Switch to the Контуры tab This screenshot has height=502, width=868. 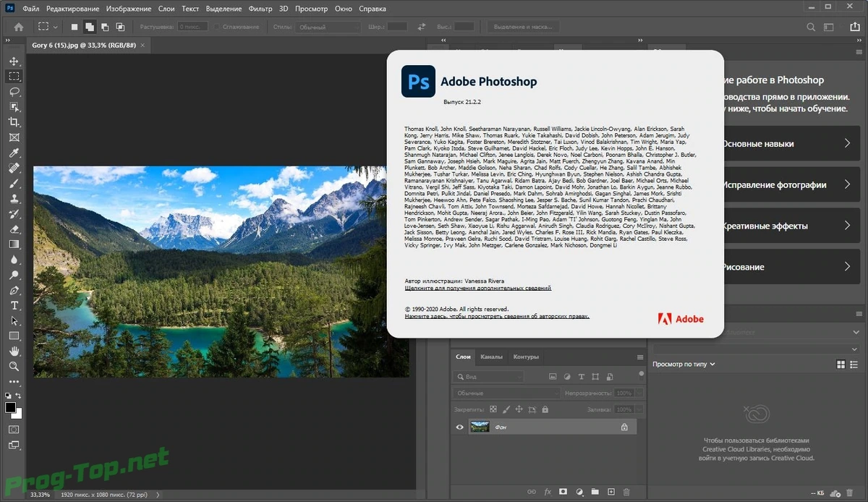(526, 357)
